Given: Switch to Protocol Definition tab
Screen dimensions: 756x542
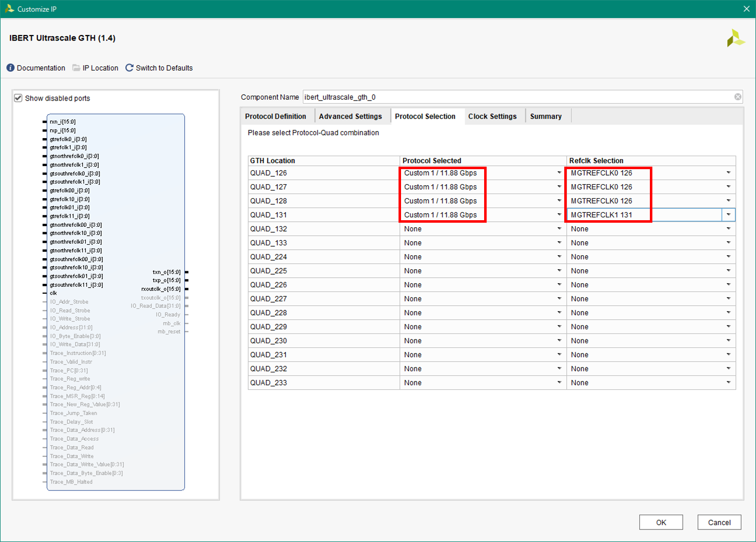Looking at the screenshot, I should (x=275, y=116).
